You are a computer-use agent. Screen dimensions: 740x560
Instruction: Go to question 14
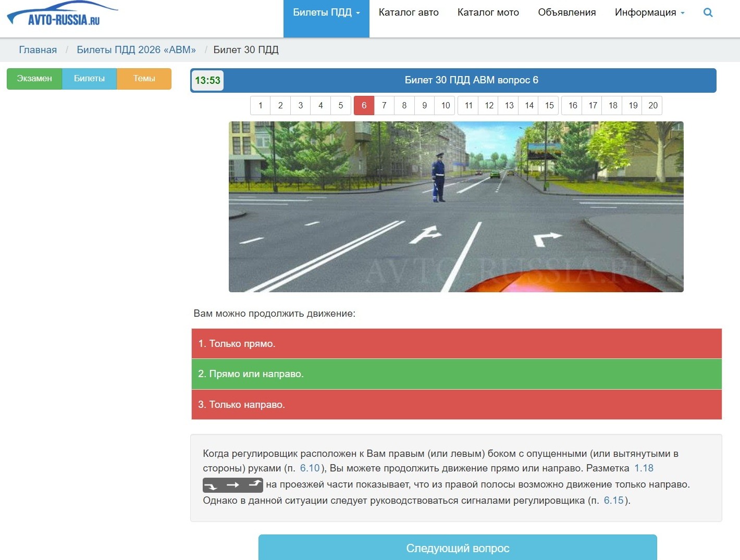pyautogui.click(x=529, y=105)
